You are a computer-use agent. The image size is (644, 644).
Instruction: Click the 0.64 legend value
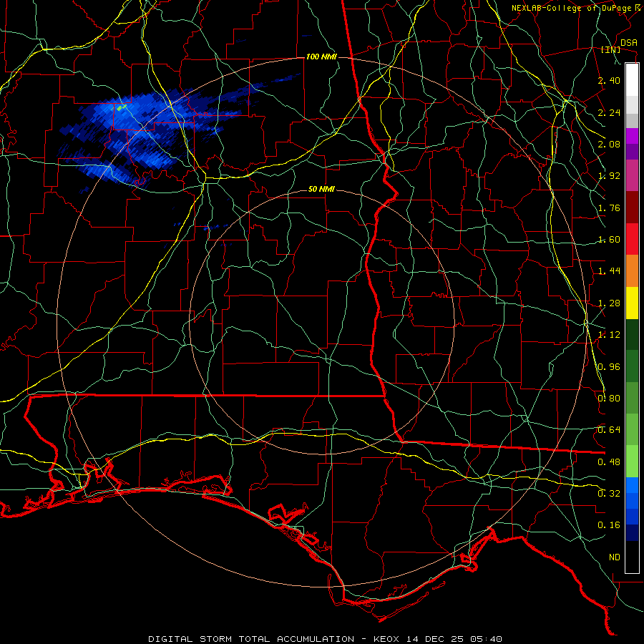[609, 430]
